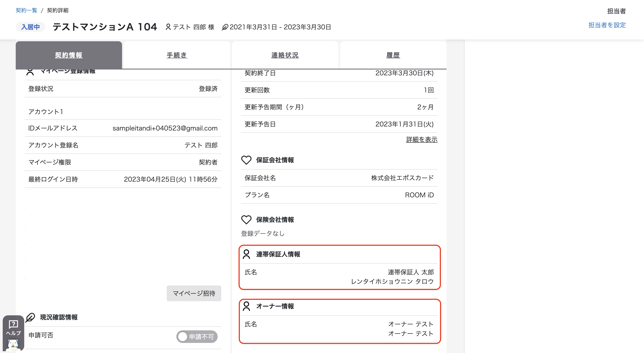Screen dimensions: 644x353
Task: Click the person icon beside 連帯保証人情報
Action: (246, 254)
